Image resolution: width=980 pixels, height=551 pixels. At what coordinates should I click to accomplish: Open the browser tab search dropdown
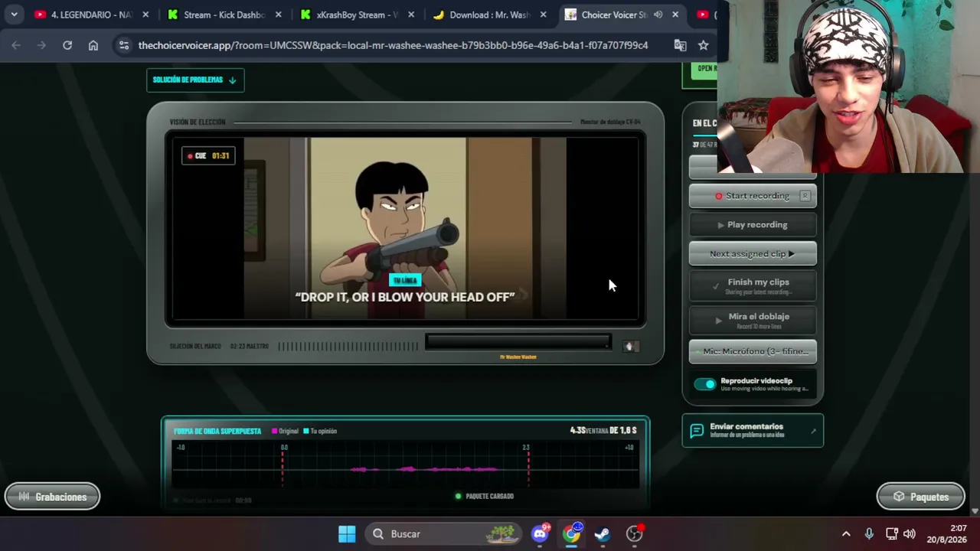[14, 15]
